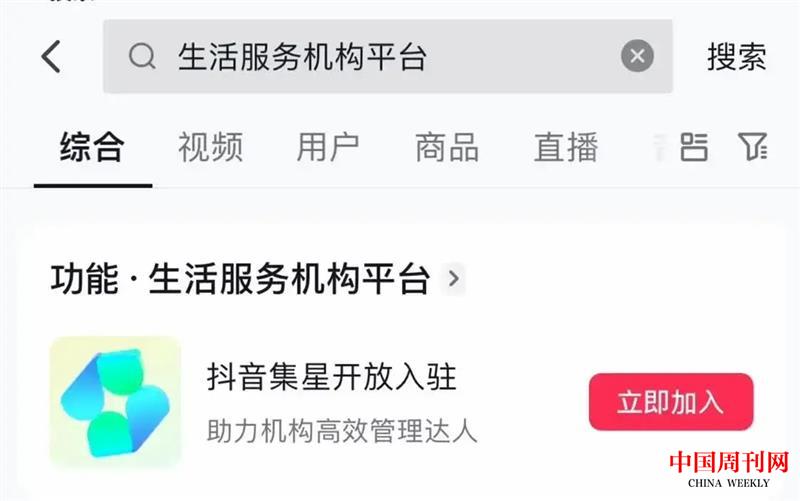Switch to the 视频 tab
The width and height of the screenshot is (800, 501).
click(x=210, y=147)
